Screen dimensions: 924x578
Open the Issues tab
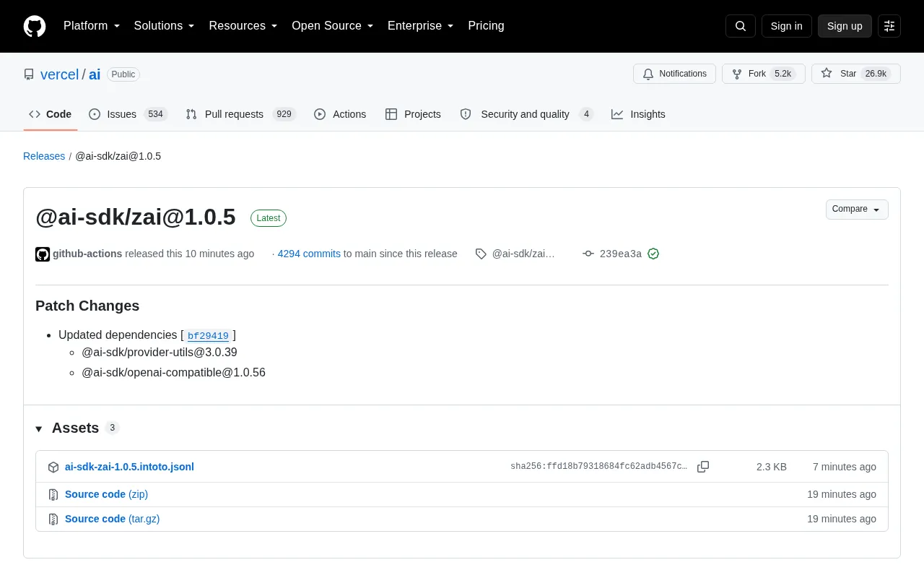[128, 114]
